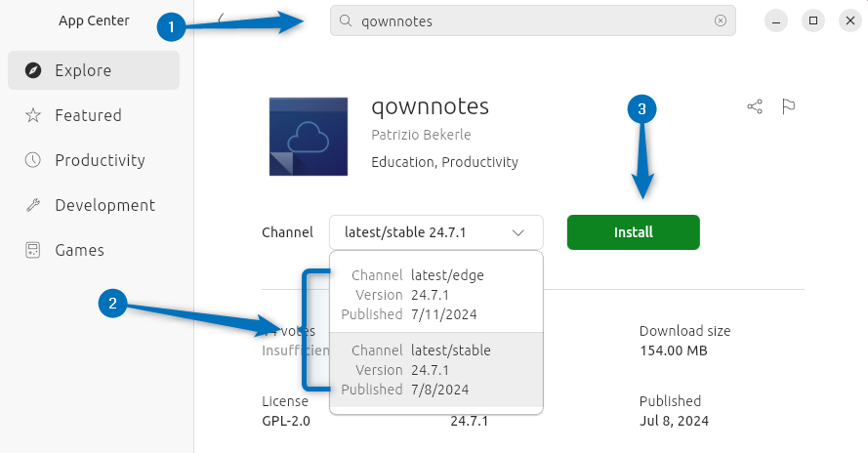Screen dimensions: 868x453
Task: Minimize the App Center window
Action: point(776,21)
